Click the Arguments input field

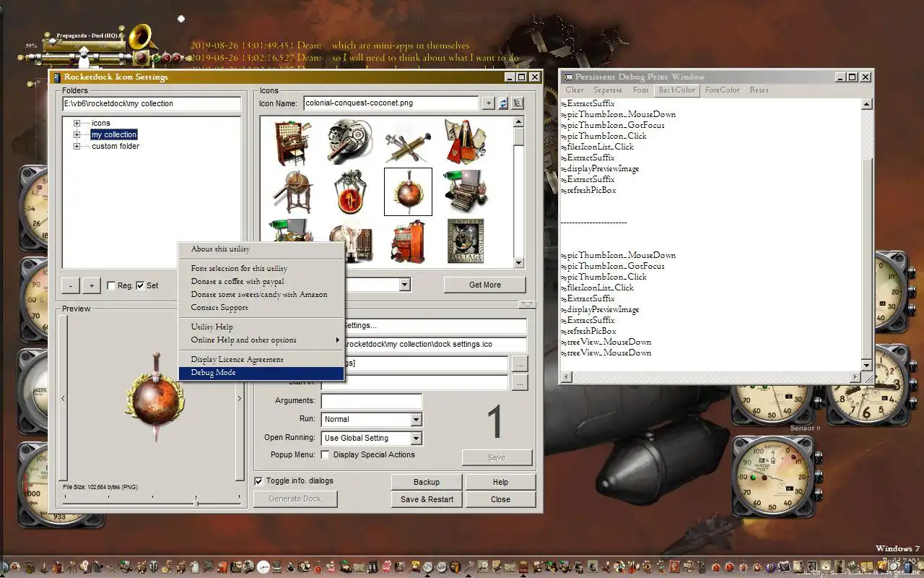(x=372, y=401)
